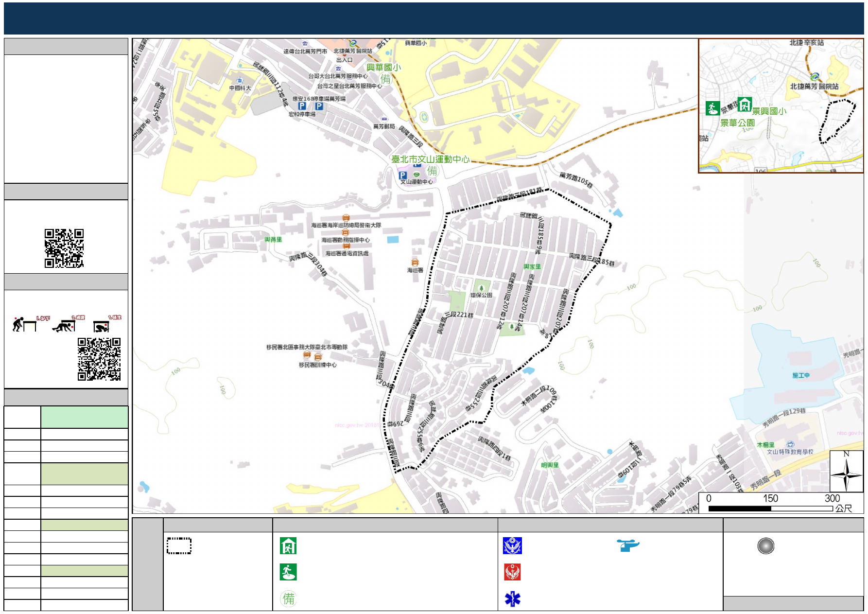Click the lower QR code beside earthquake pictograms
Viewport: 868px width, 614px height.
(99, 359)
